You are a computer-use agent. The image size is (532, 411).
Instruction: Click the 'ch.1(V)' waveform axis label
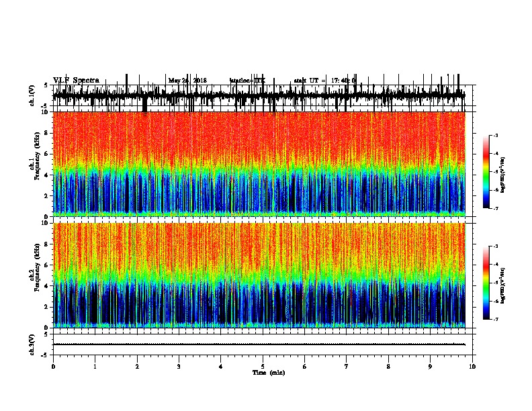(32, 95)
